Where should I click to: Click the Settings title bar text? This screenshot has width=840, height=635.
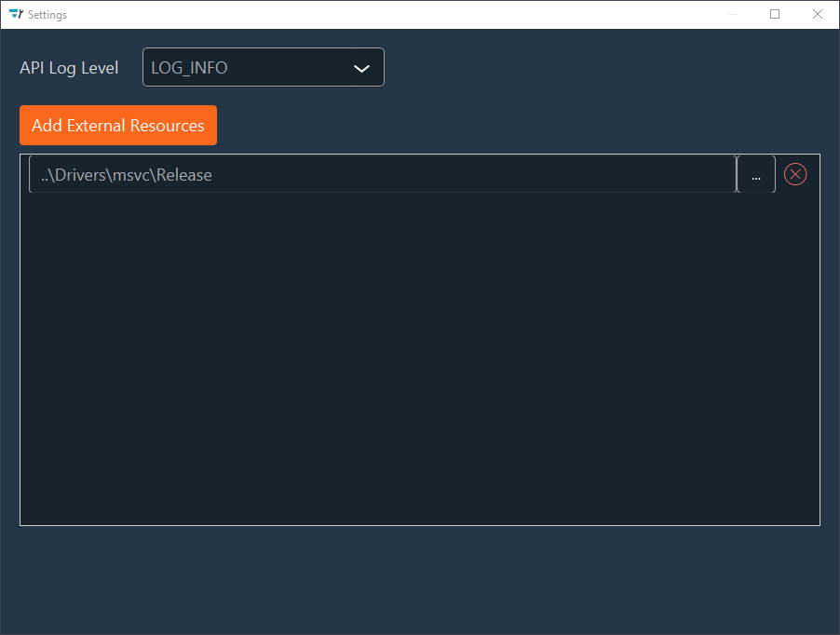click(47, 15)
